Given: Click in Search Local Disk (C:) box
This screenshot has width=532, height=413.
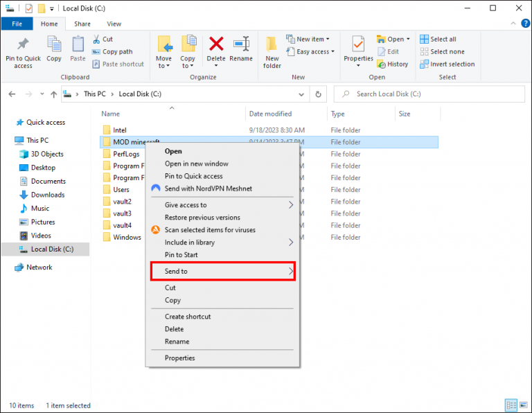Looking at the screenshot, I should pos(429,94).
